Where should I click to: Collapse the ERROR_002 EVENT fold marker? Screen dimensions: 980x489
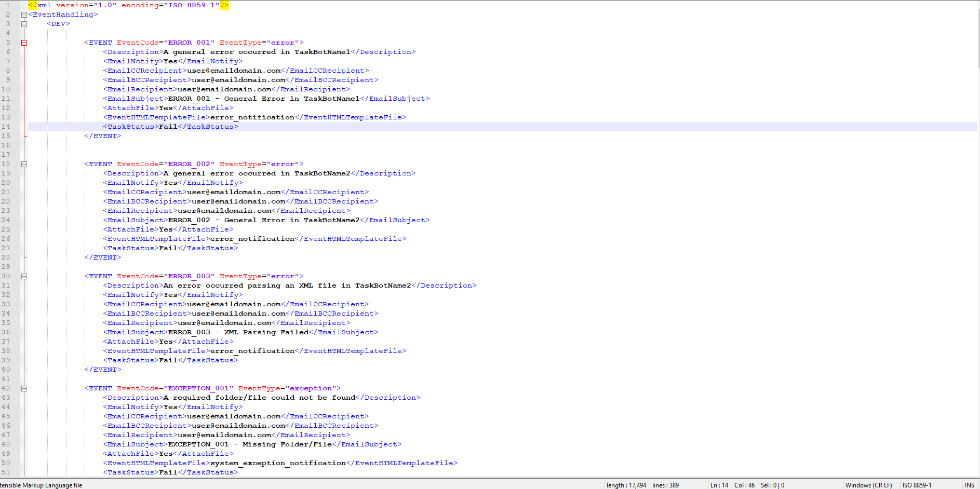click(x=24, y=164)
